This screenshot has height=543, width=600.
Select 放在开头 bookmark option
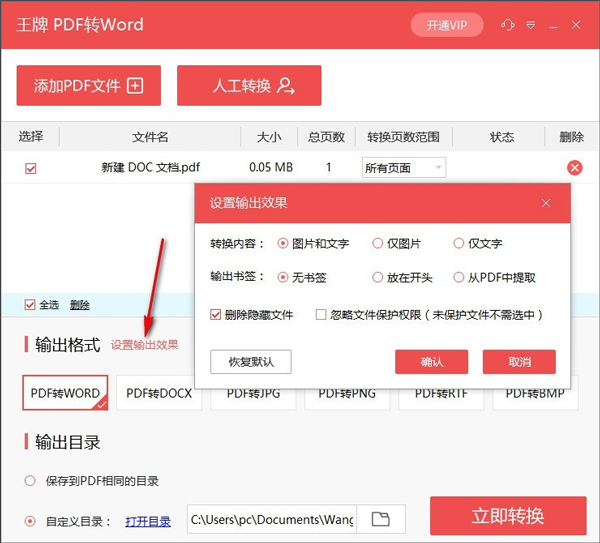378,277
